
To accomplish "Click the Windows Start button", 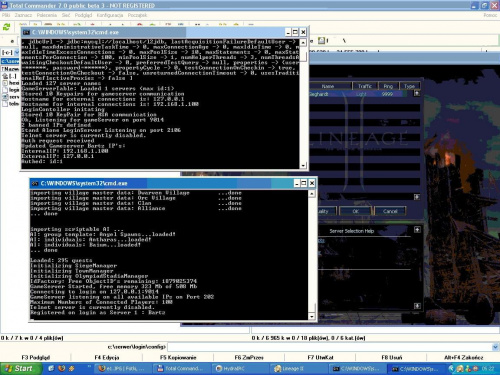I will [x=21, y=368].
